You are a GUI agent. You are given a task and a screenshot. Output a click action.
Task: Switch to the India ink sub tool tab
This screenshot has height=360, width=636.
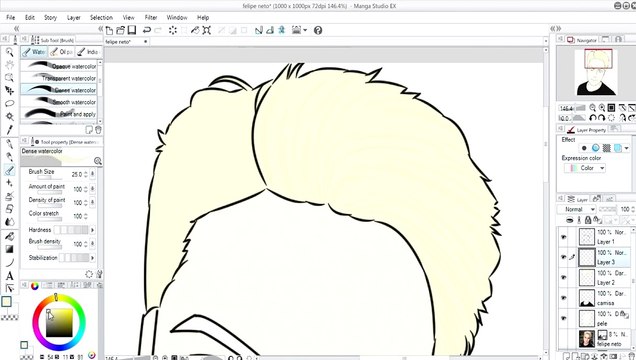(88, 52)
